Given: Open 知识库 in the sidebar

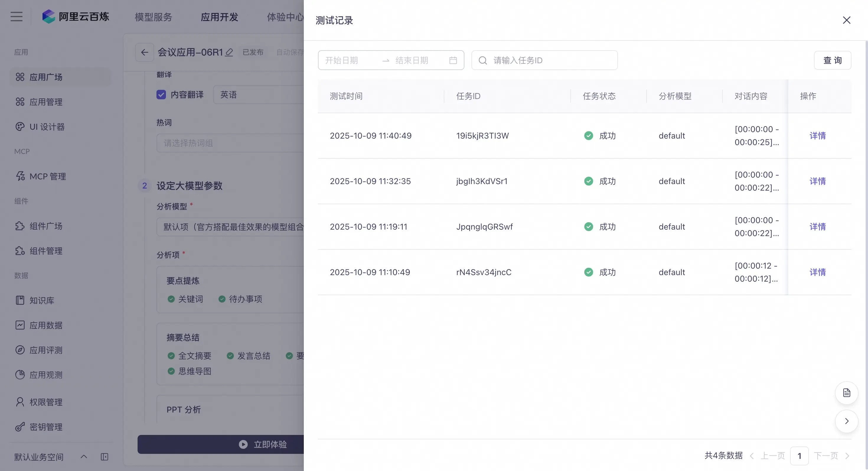Looking at the screenshot, I should pyautogui.click(x=41, y=300).
